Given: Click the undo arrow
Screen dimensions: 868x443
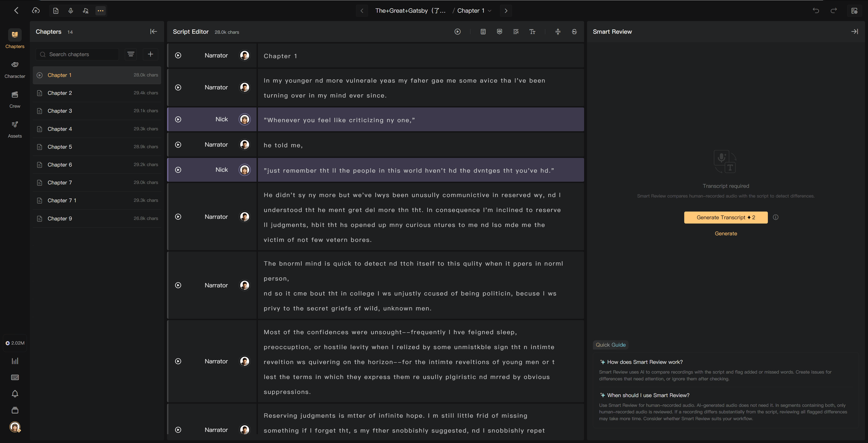Looking at the screenshot, I should point(816,10).
